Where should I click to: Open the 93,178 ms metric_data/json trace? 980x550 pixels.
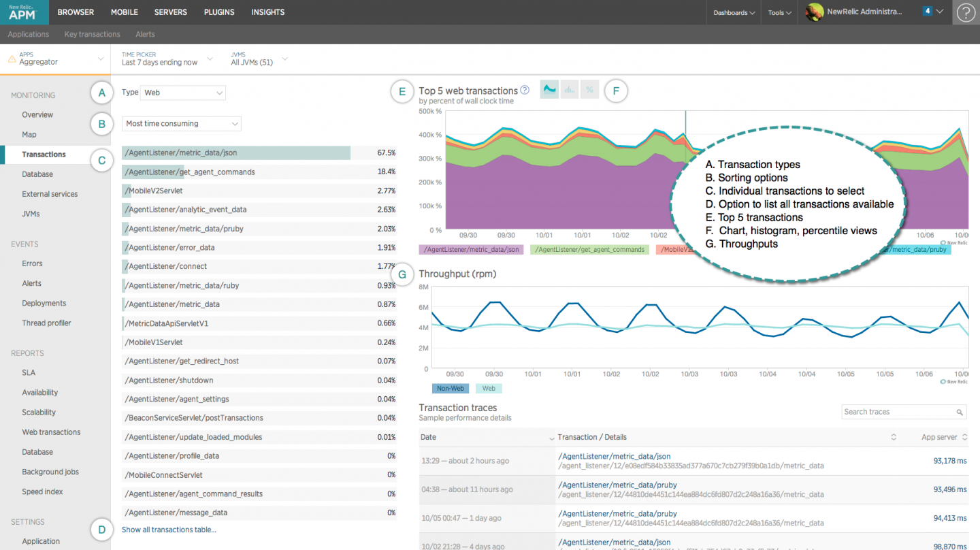[693, 461]
